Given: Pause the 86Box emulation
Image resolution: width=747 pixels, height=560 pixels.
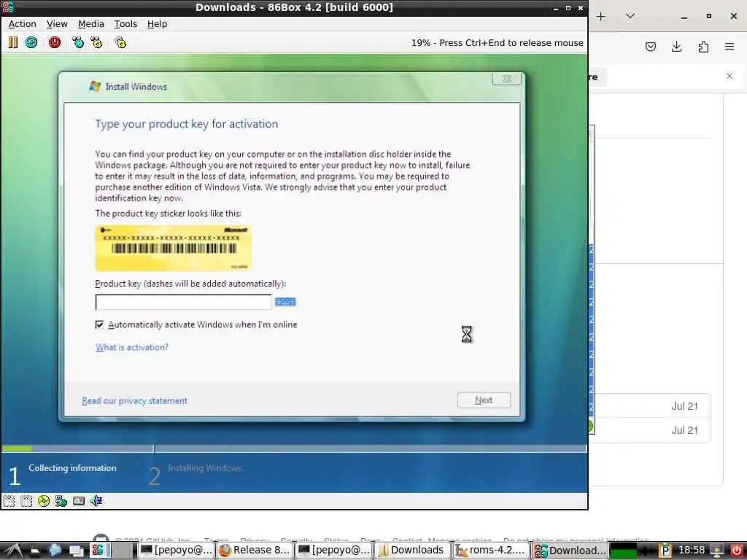Looking at the screenshot, I should coord(13,42).
